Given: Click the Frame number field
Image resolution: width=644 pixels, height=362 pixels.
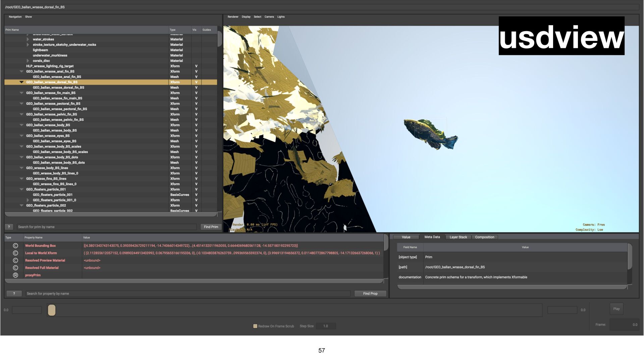Looking at the screenshot, I should pyautogui.click(x=624, y=325).
